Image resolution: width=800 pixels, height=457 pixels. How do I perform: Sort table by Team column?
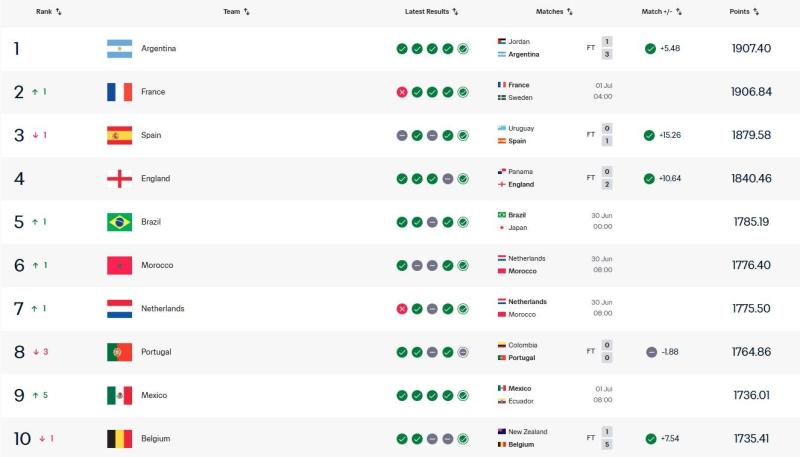tap(236, 11)
